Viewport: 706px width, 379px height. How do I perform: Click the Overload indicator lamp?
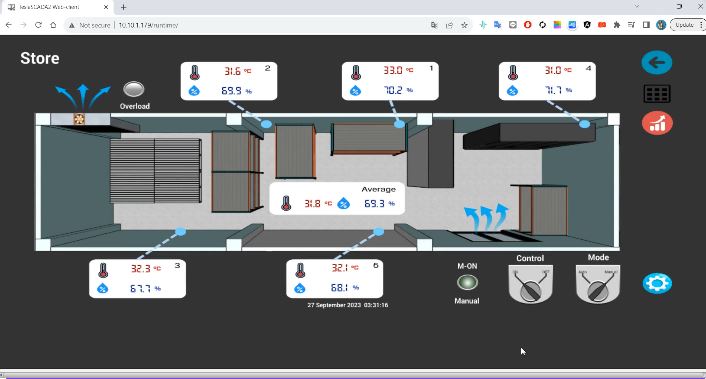point(134,89)
